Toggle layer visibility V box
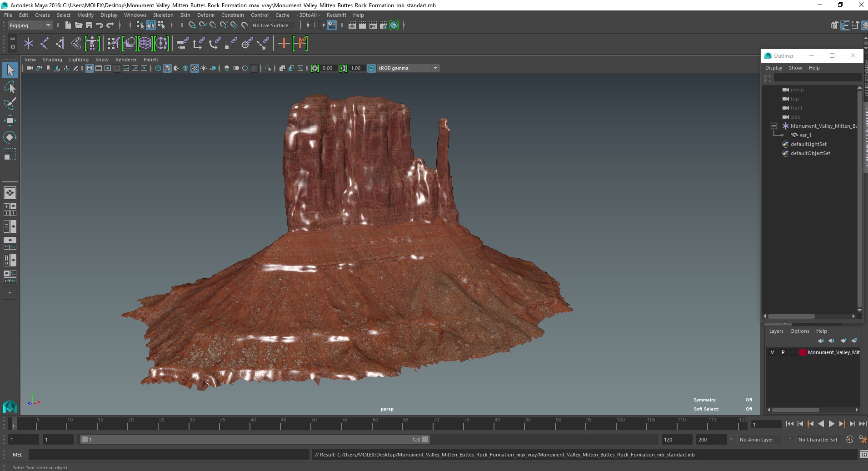868x471 pixels. pos(772,352)
